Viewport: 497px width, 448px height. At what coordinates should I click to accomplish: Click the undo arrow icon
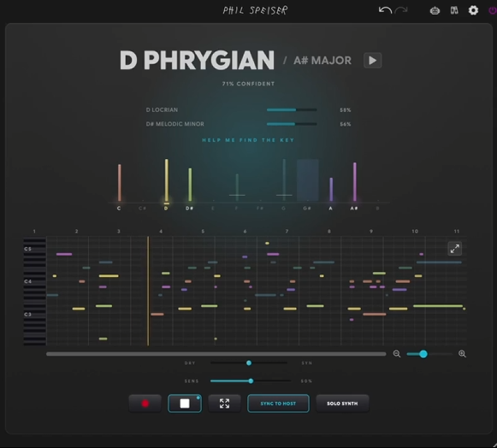[385, 10]
